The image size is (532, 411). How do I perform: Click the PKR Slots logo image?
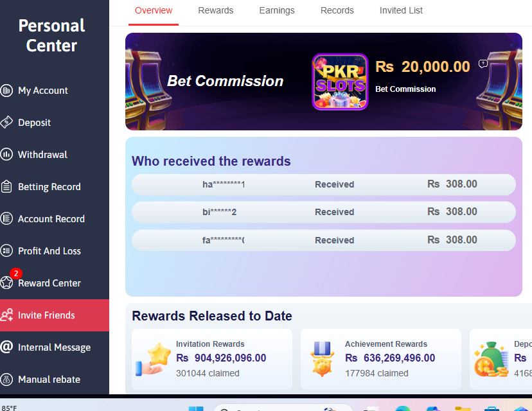(340, 82)
